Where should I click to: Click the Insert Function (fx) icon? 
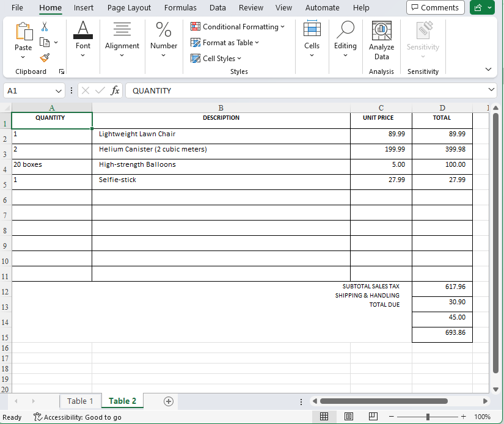115,90
